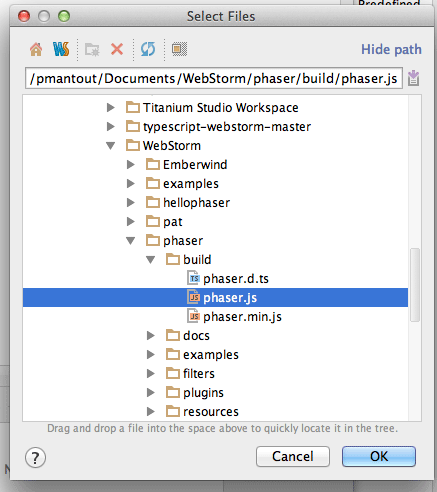
Task: Toggle the show hidden files icon
Action: 179,49
